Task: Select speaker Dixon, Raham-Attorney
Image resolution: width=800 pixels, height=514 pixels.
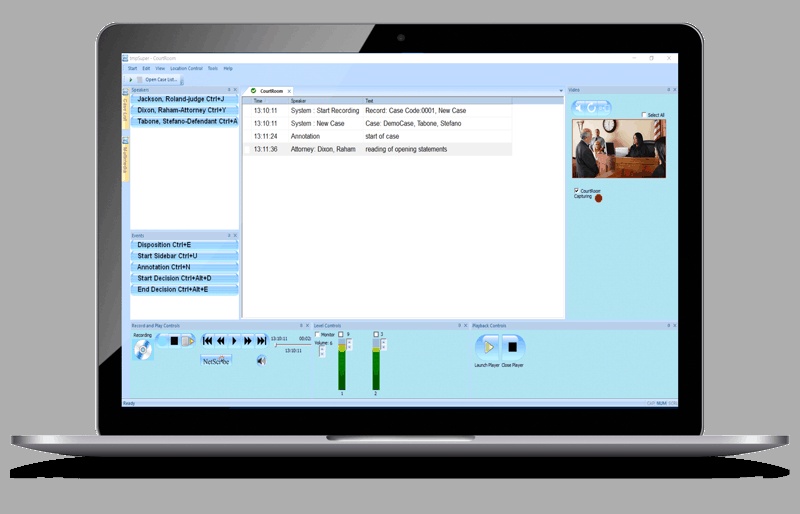Action: pyautogui.click(x=184, y=110)
